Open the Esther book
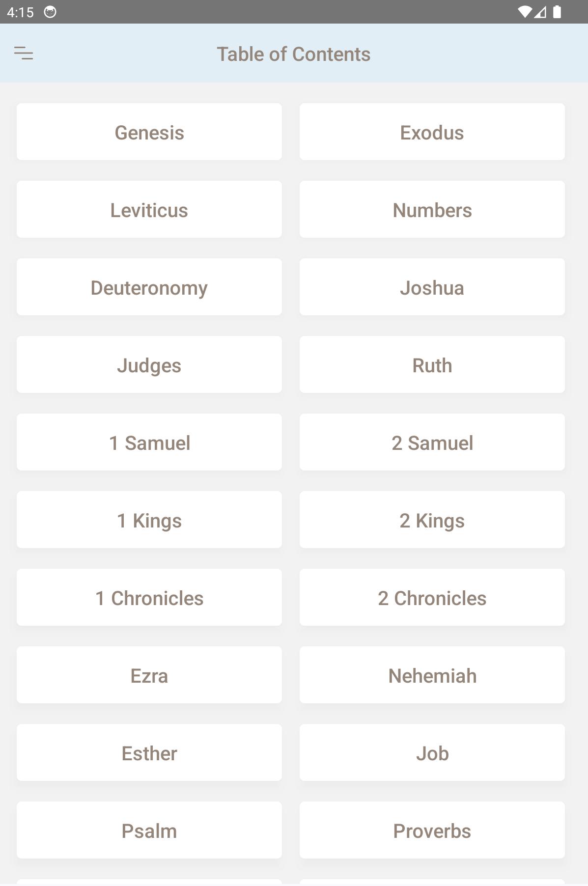This screenshot has height=886, width=588. pyautogui.click(x=149, y=753)
